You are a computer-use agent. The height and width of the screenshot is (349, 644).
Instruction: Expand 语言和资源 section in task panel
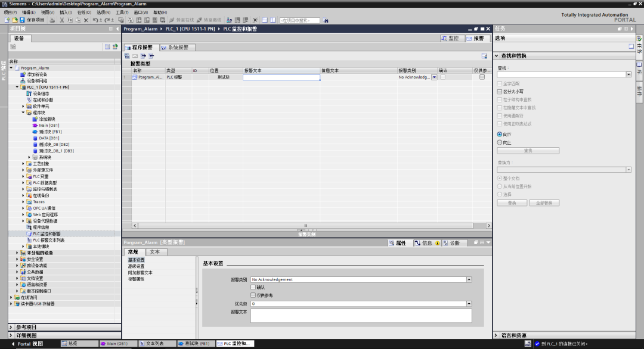pyautogui.click(x=496, y=335)
